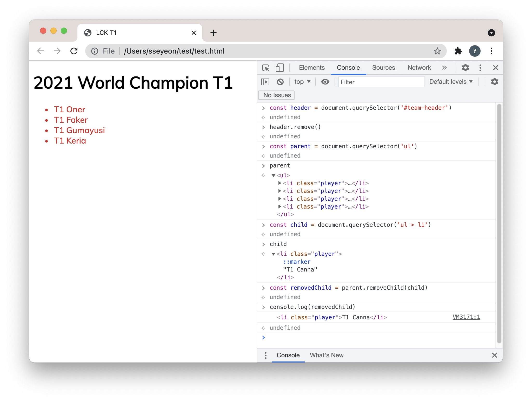Reload the page
Screen dimensions: 532x401
pyautogui.click(x=74, y=51)
